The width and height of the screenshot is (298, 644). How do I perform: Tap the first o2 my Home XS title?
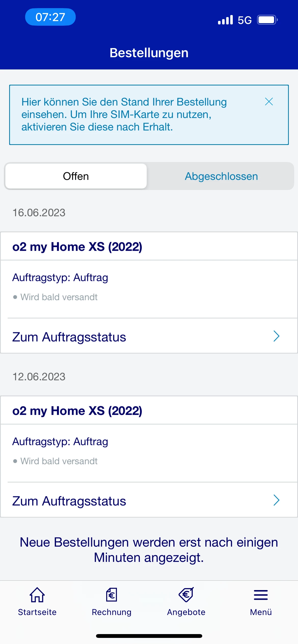77,247
